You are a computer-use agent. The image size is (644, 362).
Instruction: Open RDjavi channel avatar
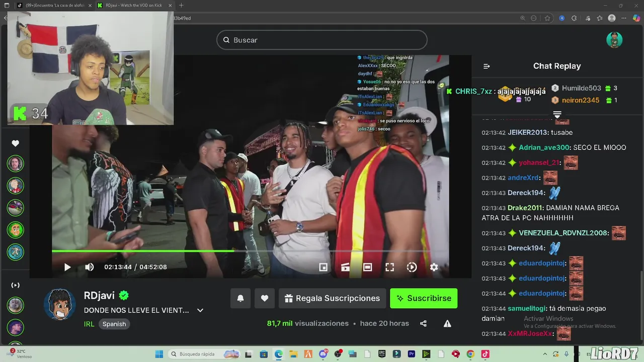click(60, 304)
